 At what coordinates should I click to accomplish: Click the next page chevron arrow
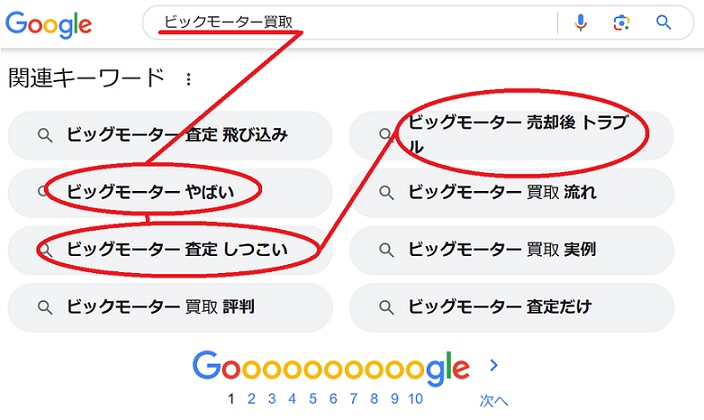click(493, 365)
